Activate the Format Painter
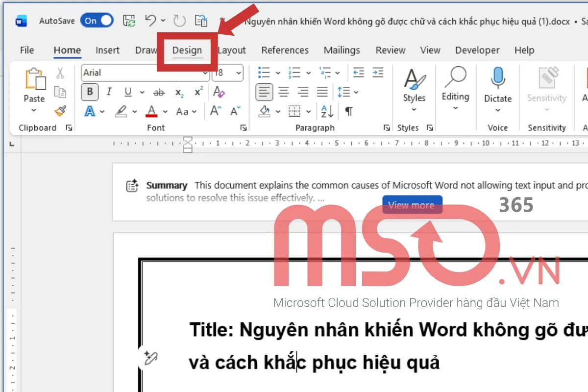 [x=61, y=111]
